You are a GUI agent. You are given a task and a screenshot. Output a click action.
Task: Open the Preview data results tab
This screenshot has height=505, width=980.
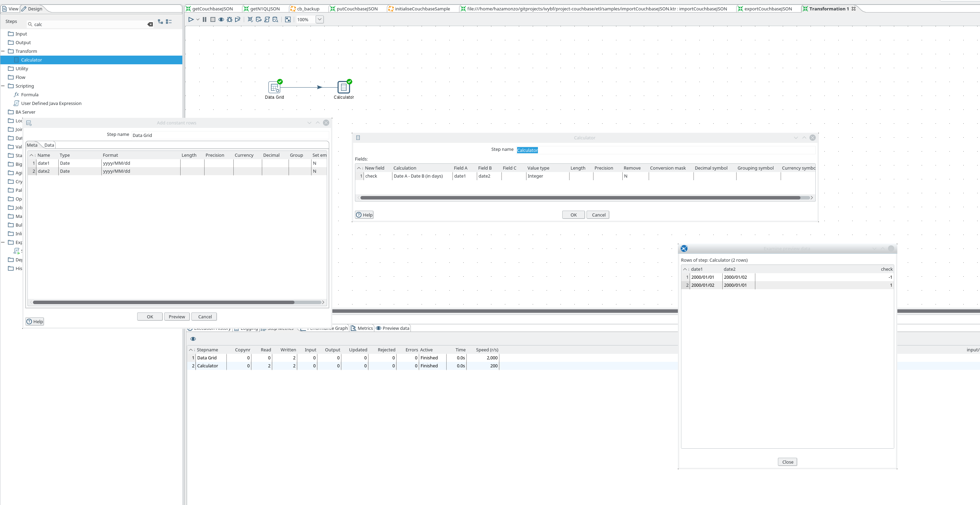(x=393, y=328)
